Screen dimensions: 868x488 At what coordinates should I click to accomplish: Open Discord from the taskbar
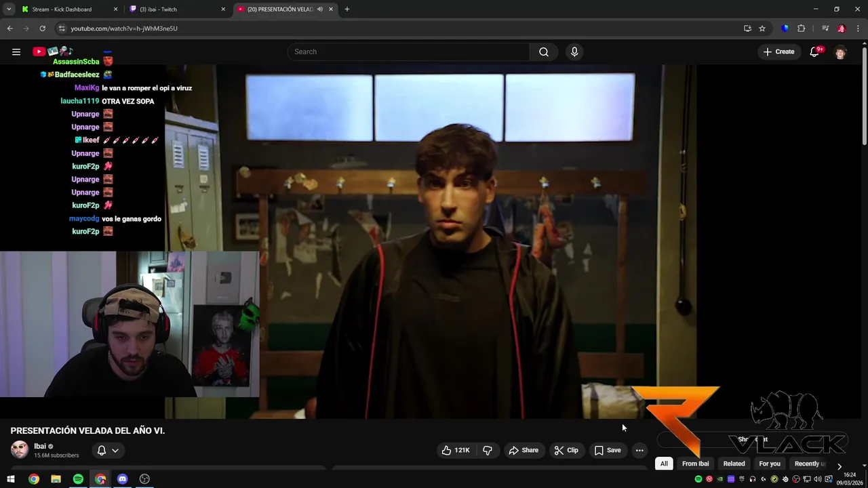tap(122, 479)
